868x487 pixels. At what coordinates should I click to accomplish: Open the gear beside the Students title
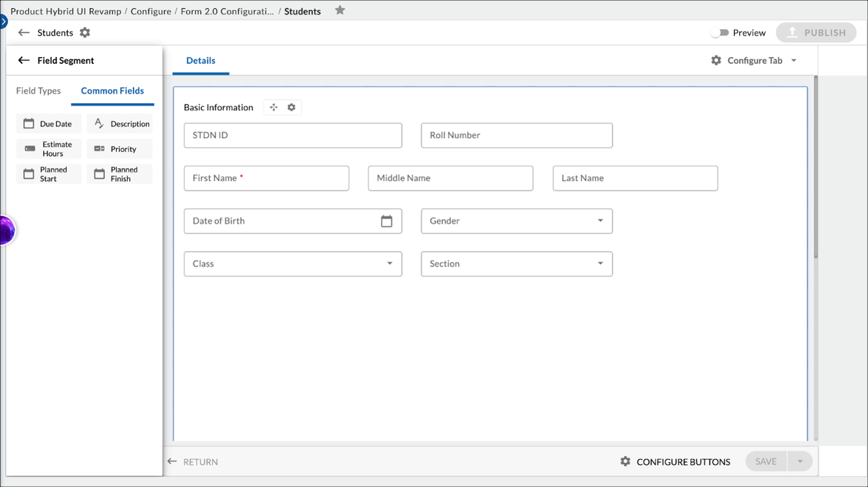[84, 32]
